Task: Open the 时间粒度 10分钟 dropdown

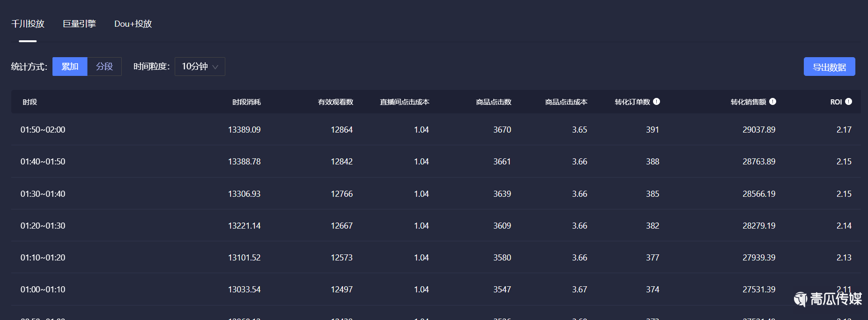Action: pos(200,67)
